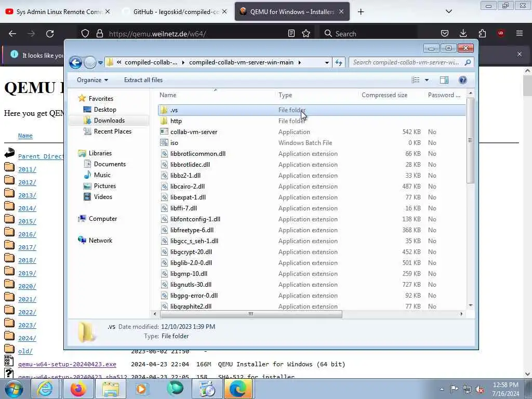Dismiss the Firefox notification bar
Image resolution: width=532 pixels, height=399 pixels.
[520, 54]
